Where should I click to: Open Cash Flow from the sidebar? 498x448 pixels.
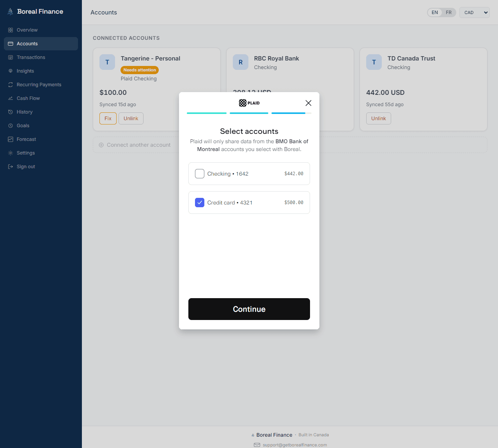click(41, 98)
